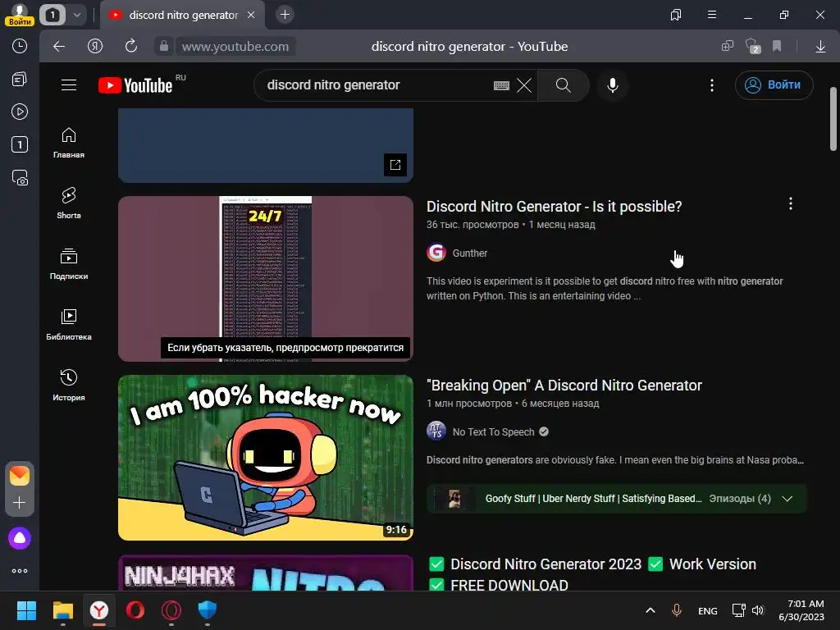Close the 'discord nitro generator' tab

[251, 15]
